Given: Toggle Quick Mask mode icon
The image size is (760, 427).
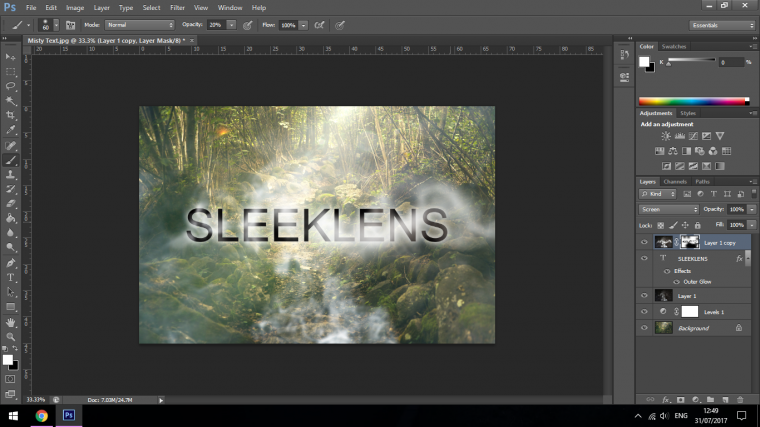Looking at the screenshot, I should click(x=10, y=379).
